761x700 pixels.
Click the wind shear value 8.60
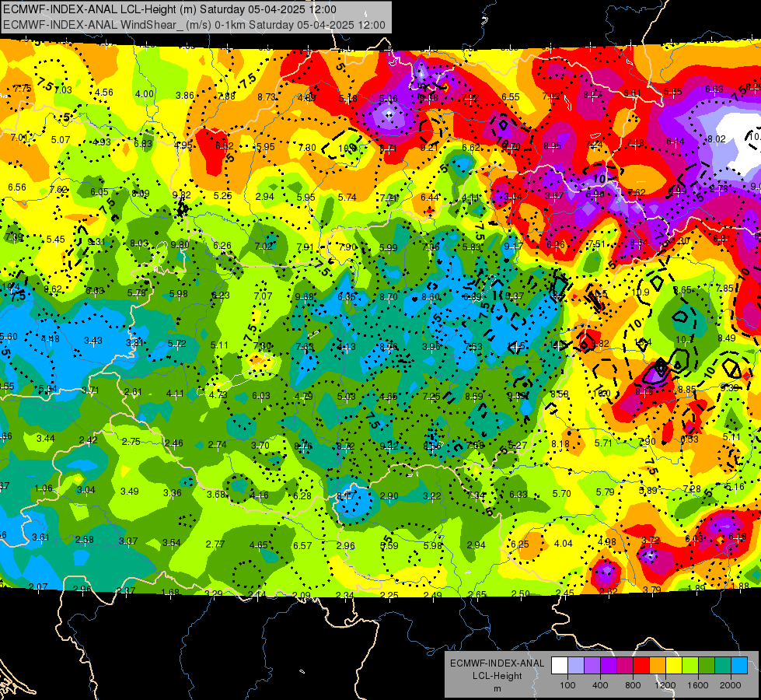[x=431, y=297]
